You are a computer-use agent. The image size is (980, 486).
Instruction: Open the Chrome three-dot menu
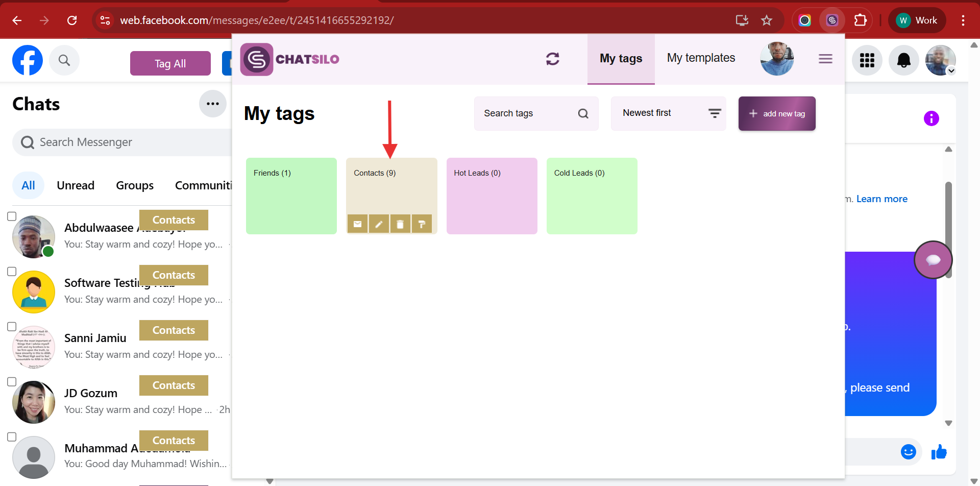coord(963,20)
